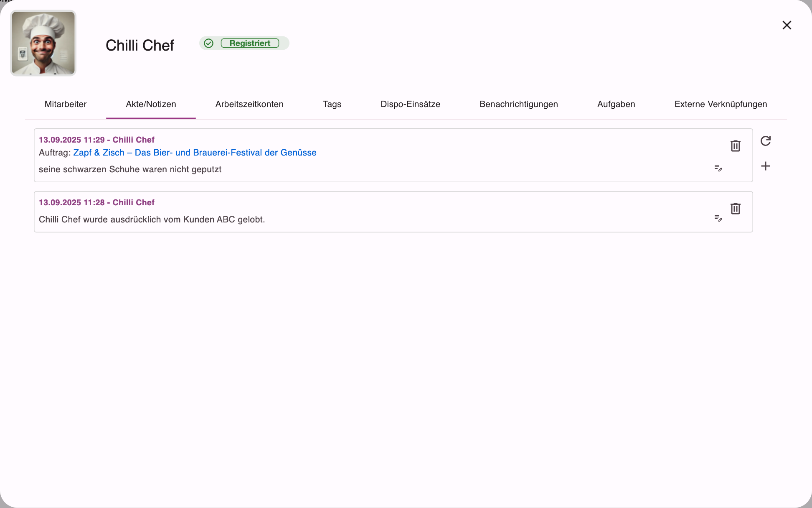The height and width of the screenshot is (508, 812).
Task: Select the Akte/Notizen tab
Action: pos(151,104)
